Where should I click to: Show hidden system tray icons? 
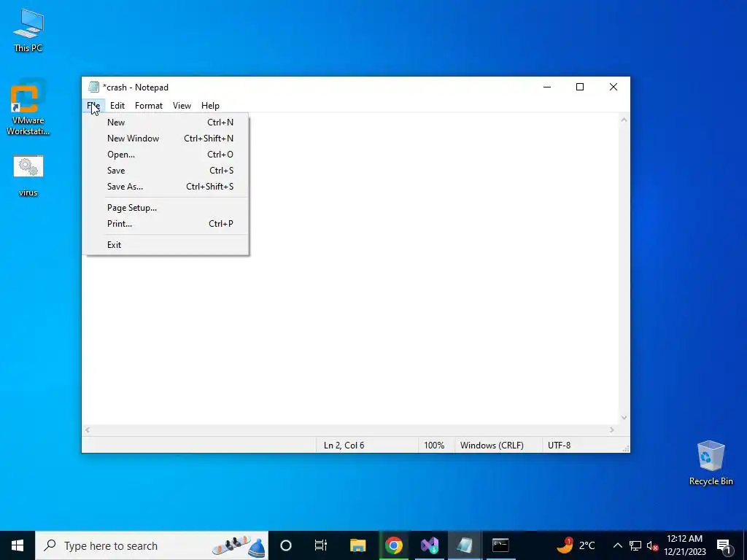pyautogui.click(x=617, y=545)
